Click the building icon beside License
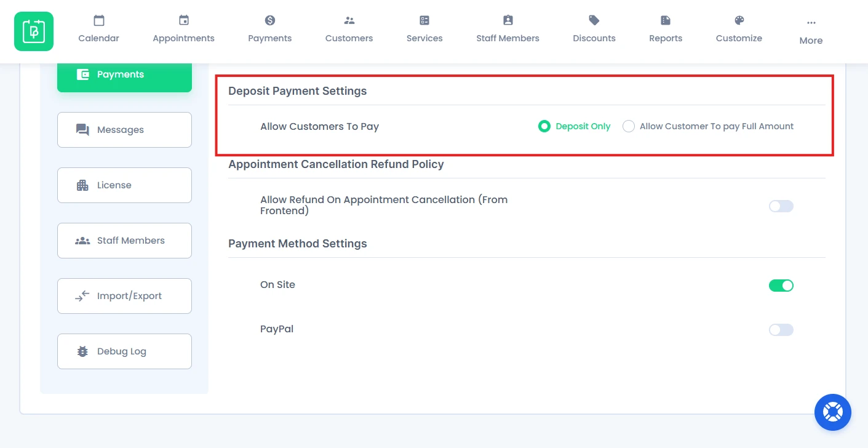This screenshot has height=448, width=868. pyautogui.click(x=82, y=185)
